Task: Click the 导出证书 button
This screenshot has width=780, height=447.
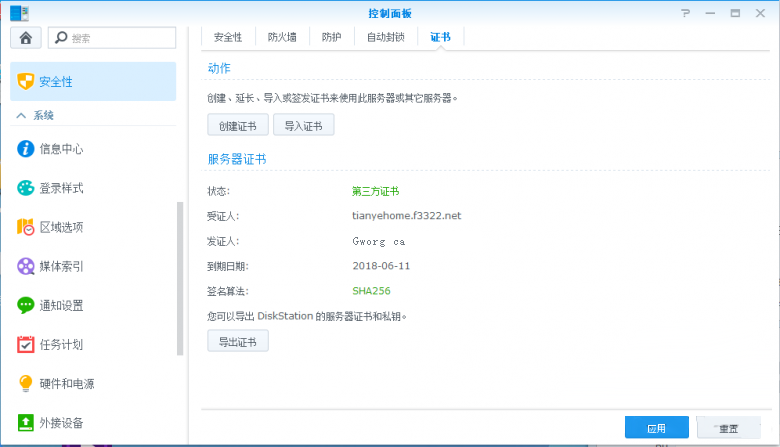Action: [238, 342]
